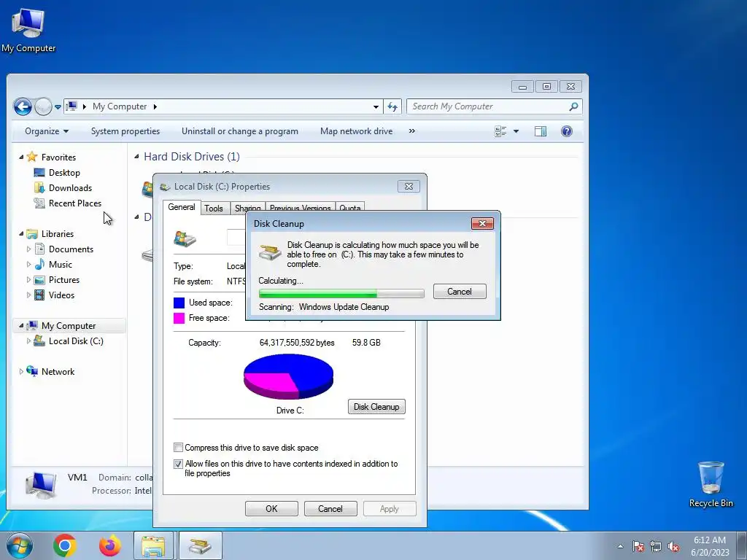This screenshot has width=747, height=560.
Task: Expand Local Disk (C:) tree arrow
Action: (28, 341)
